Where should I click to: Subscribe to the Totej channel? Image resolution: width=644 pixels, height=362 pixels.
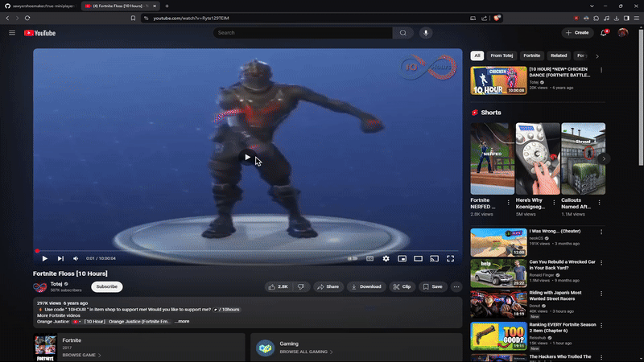(x=107, y=286)
